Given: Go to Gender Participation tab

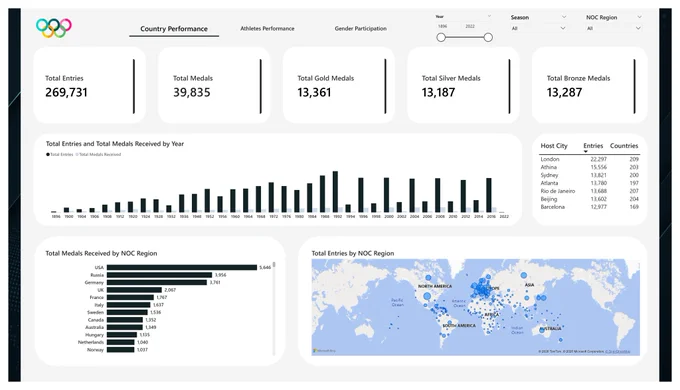Looking at the screenshot, I should (x=360, y=28).
